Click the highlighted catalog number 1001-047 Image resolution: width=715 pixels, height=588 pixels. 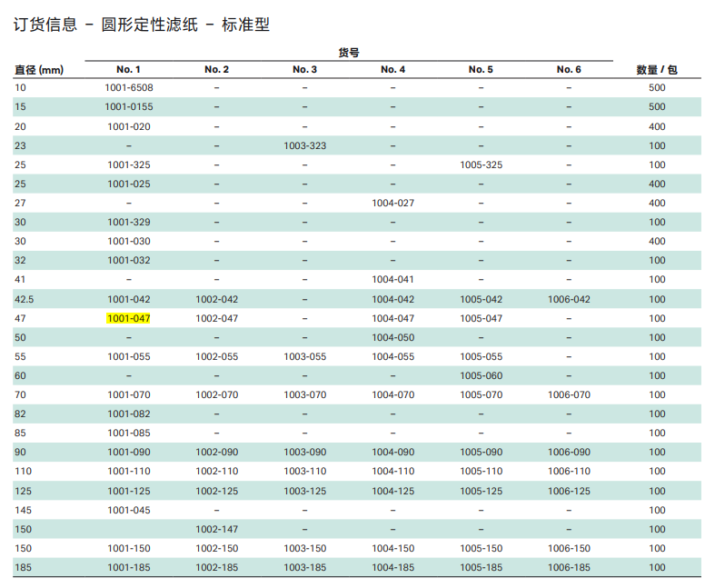tap(128, 318)
